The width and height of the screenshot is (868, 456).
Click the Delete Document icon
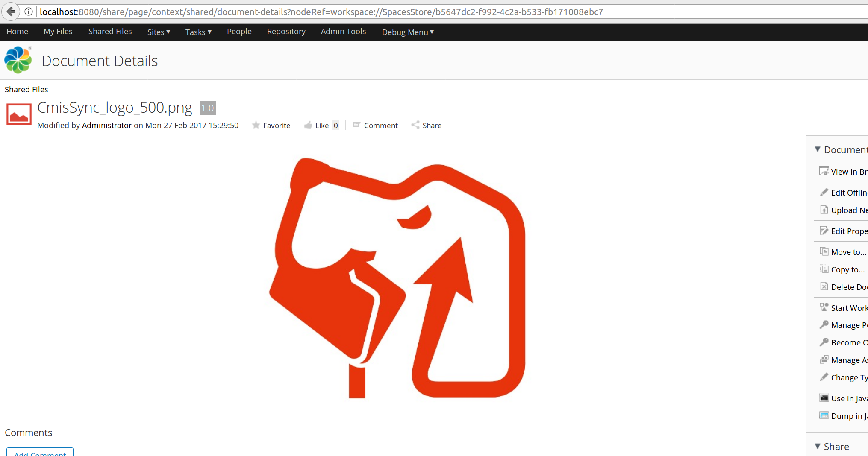[824, 286]
